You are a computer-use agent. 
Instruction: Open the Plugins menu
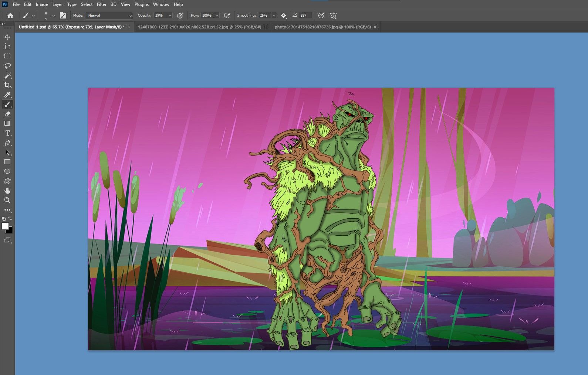click(142, 4)
